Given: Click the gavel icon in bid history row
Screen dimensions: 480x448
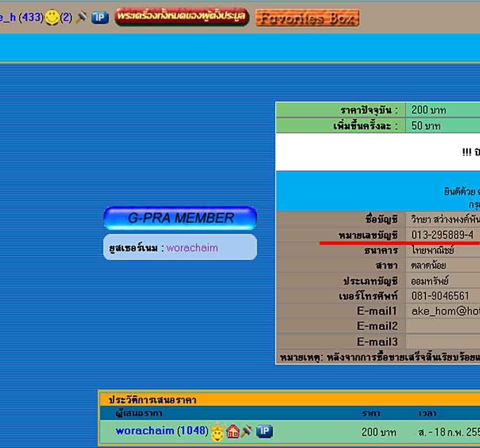Looking at the screenshot, I should point(247,431).
